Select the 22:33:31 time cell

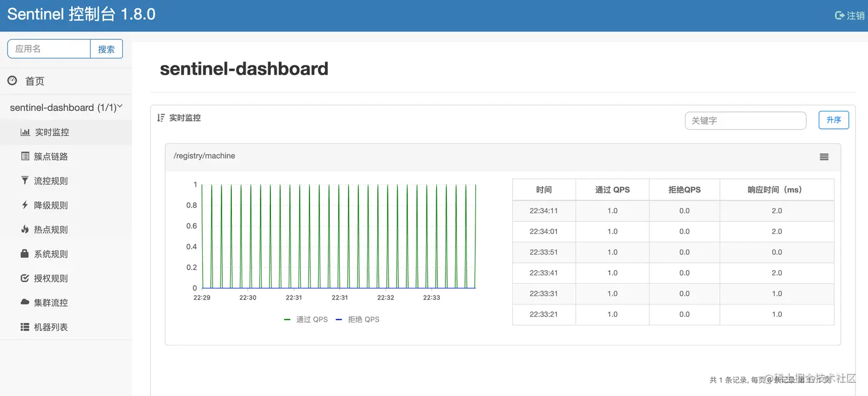pos(544,294)
